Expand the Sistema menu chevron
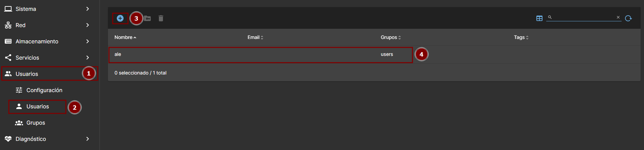 (88, 9)
